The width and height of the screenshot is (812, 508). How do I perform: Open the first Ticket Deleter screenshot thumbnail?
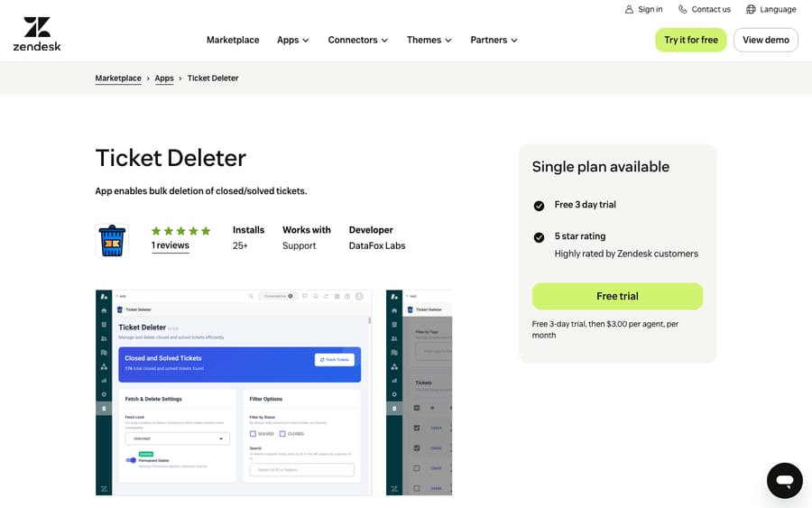(234, 393)
